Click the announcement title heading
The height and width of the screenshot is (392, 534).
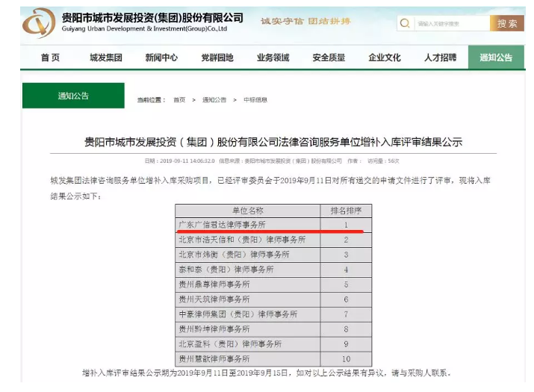[x=273, y=141]
